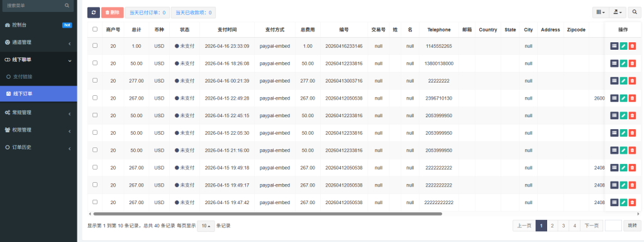Open the 10 records-per-page dropdown
This screenshot has width=644, height=242.
[206, 226]
